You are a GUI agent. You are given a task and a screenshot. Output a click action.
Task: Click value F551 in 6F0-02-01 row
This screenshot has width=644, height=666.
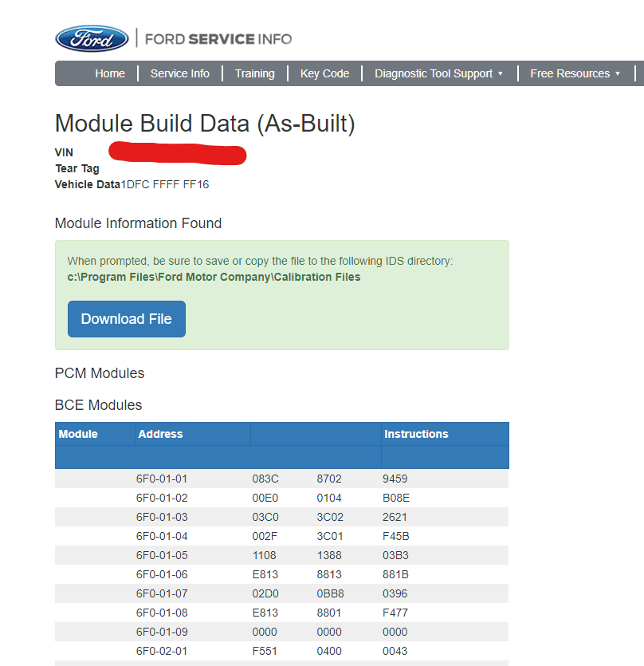[265, 651]
